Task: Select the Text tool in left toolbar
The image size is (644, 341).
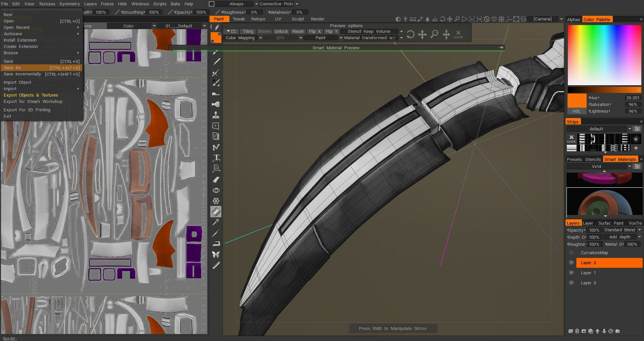Action: (x=216, y=158)
